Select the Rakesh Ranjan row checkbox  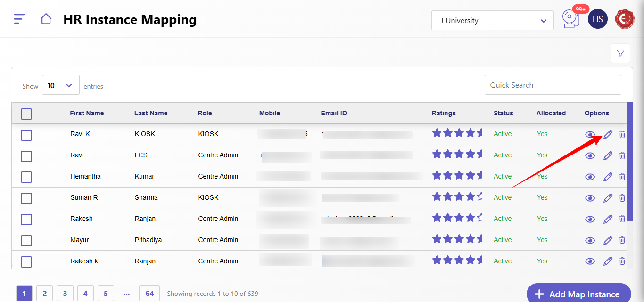tap(26, 219)
